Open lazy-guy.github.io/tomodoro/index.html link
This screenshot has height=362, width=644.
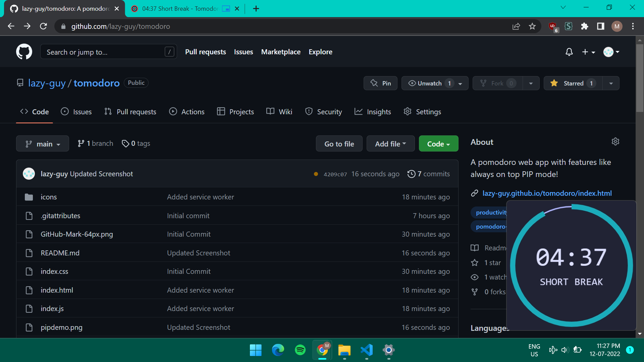pyautogui.click(x=547, y=193)
